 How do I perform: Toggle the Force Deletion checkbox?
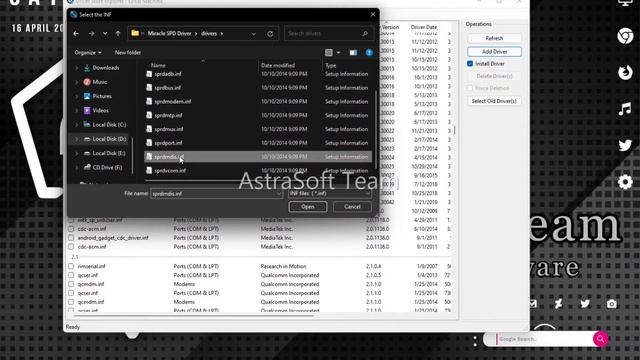point(470,88)
